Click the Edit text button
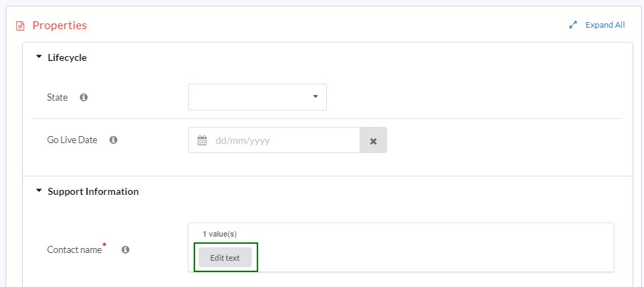Viewport: 644px width, 287px height. pos(225,257)
